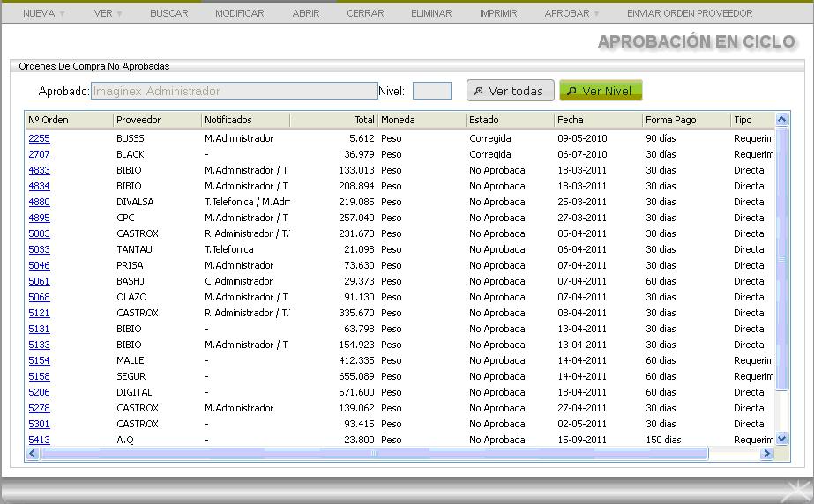Sort by Nº Orden column header

[69, 120]
